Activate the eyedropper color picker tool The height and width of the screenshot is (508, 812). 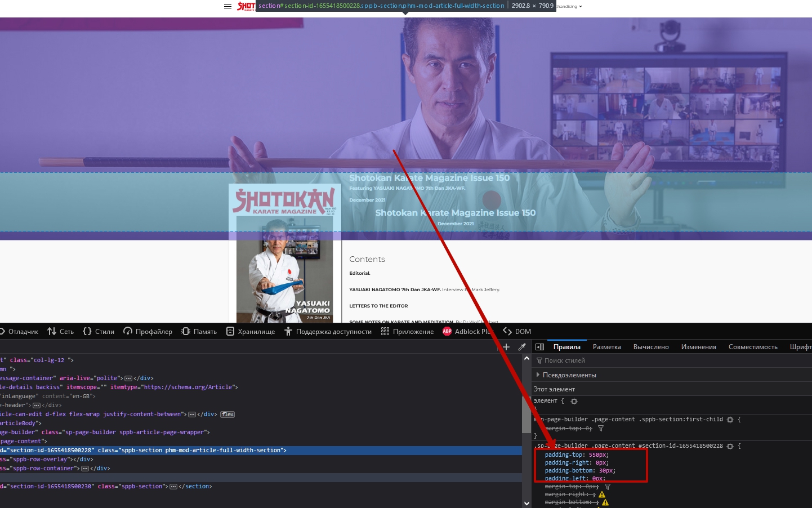click(522, 347)
